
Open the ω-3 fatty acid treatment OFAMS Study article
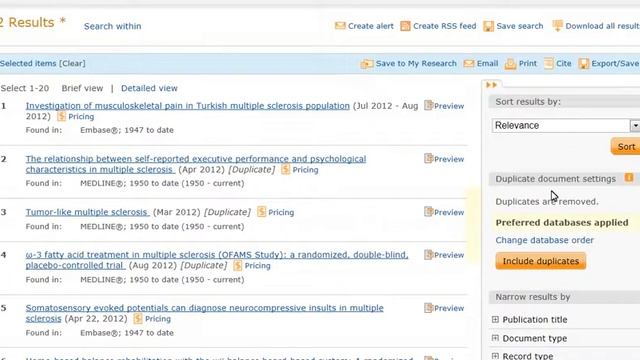(217, 260)
